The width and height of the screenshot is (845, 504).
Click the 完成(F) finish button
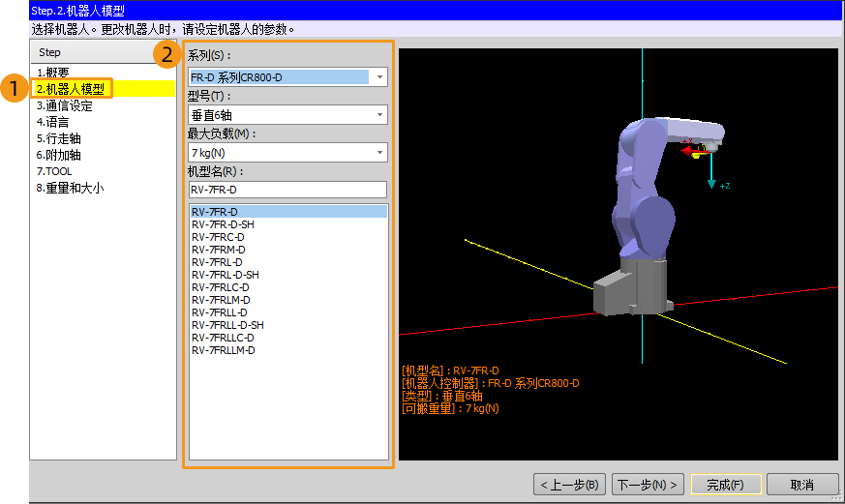725,485
